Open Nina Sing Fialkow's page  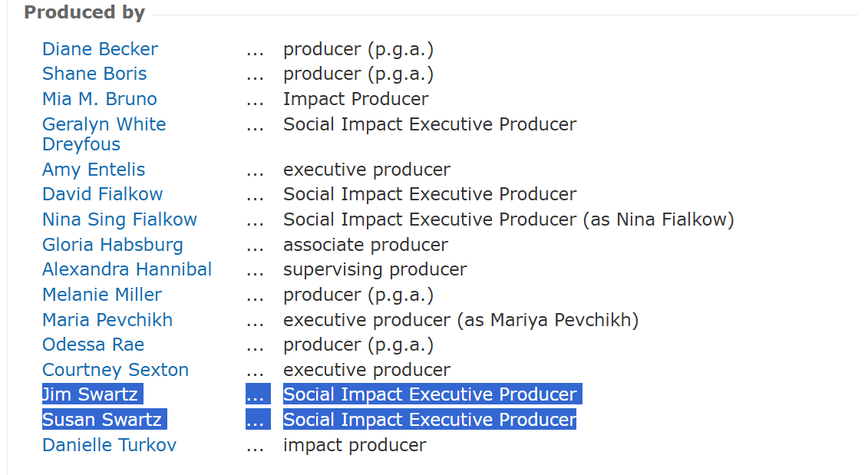tap(120, 219)
